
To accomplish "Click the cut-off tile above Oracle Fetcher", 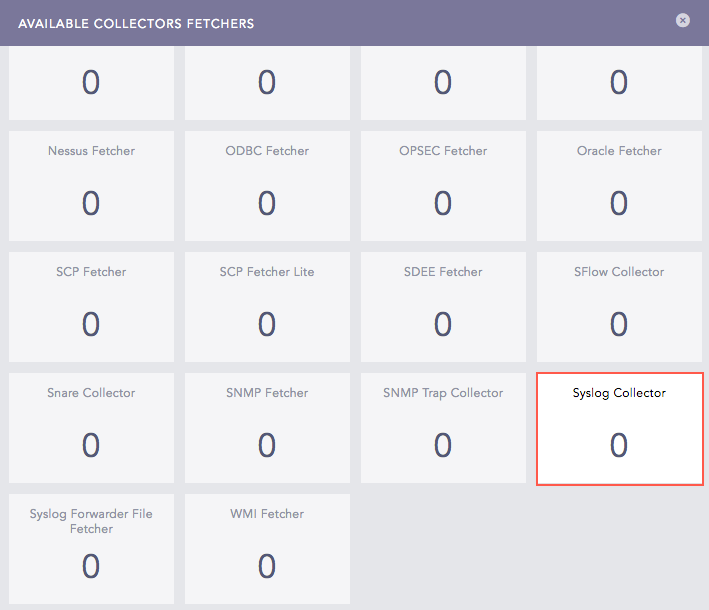I will [x=619, y=82].
